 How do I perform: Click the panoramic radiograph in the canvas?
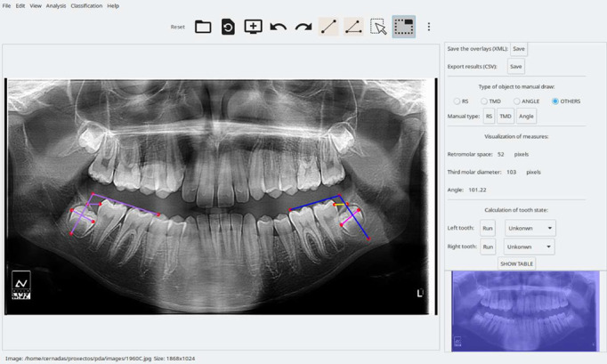[219, 197]
